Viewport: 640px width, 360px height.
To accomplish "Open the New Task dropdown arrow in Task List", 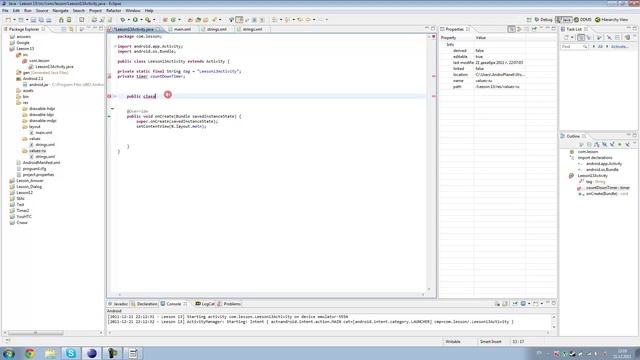I will coord(572,37).
